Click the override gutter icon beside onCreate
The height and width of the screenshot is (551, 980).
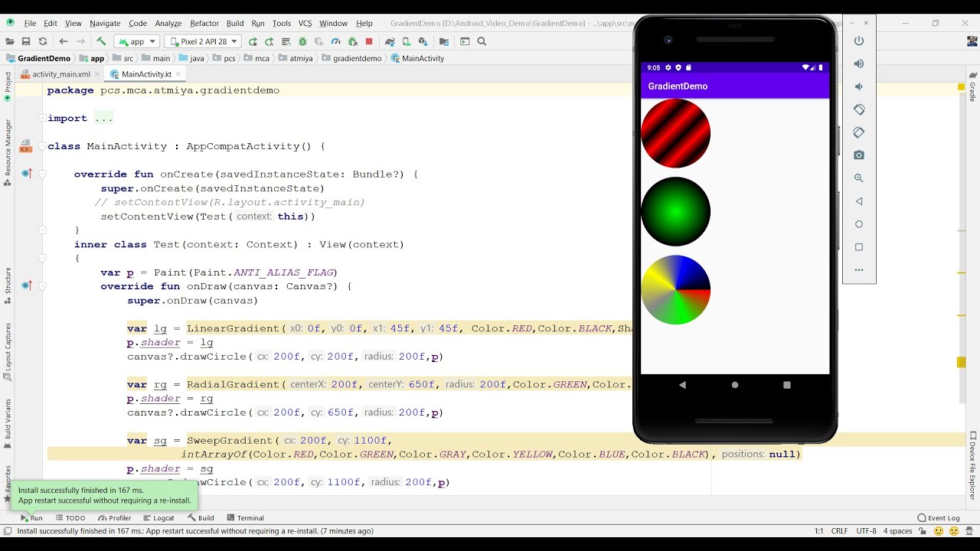pyautogui.click(x=28, y=174)
